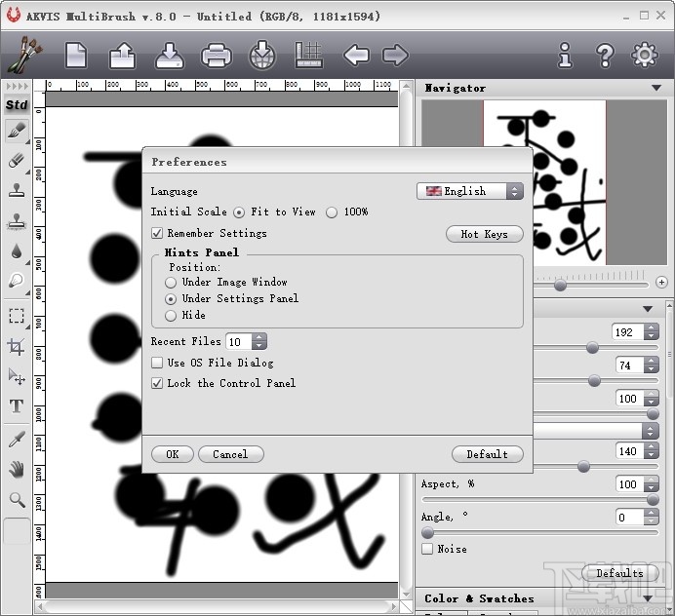The width and height of the screenshot is (675, 616).
Task: Open preferences via the gear icon
Action: click(644, 55)
